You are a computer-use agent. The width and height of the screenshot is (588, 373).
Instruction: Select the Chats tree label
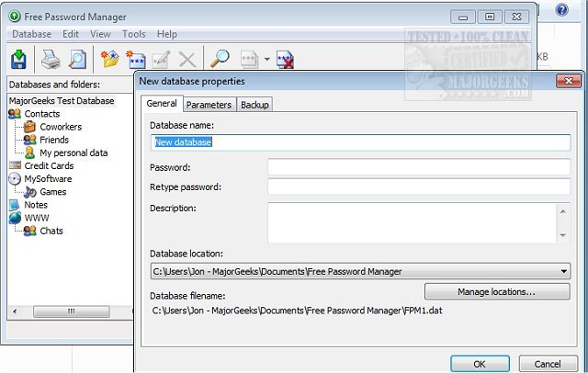(x=51, y=231)
